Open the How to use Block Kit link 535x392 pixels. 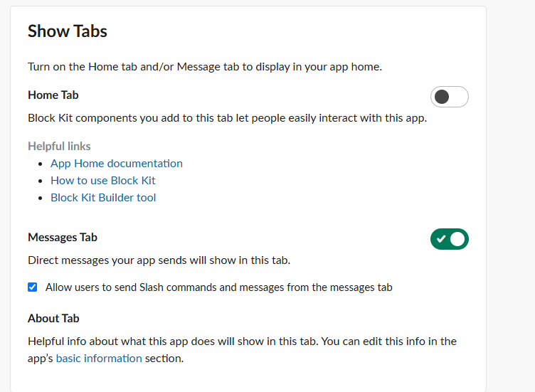102,181
